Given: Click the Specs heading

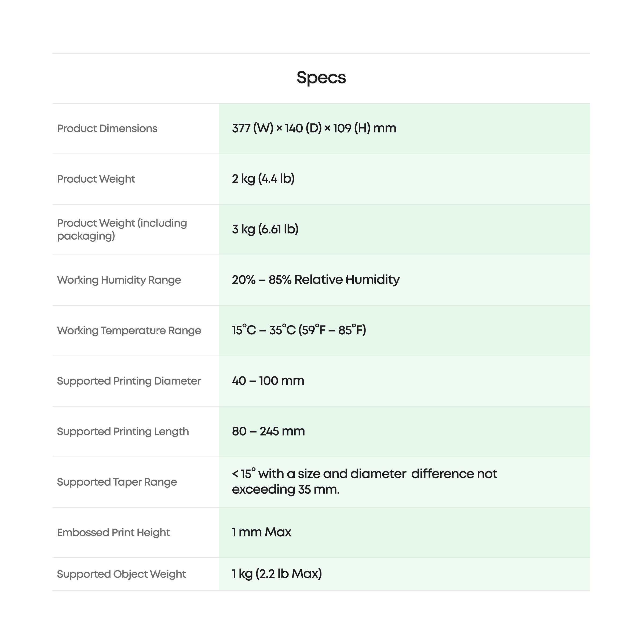Looking at the screenshot, I should (x=321, y=78).
